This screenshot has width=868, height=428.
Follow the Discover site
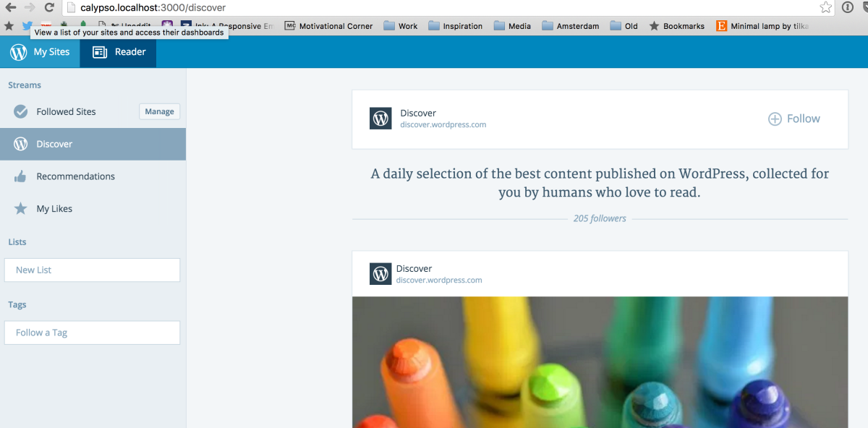[793, 119]
